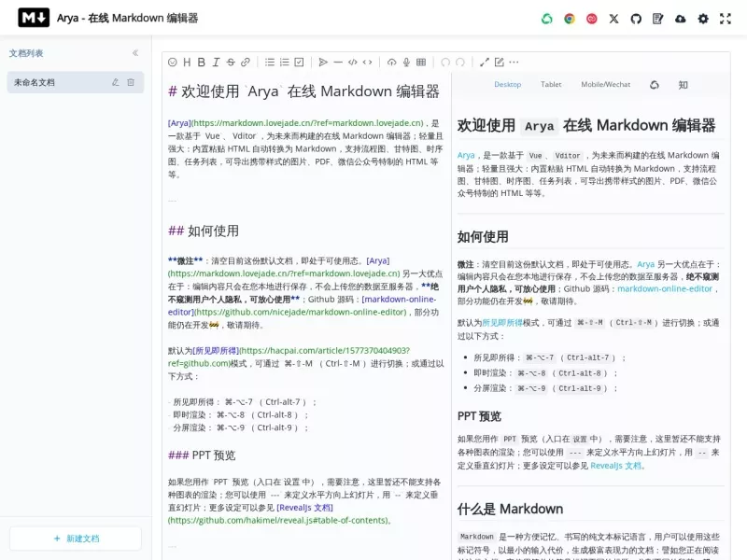Insert a heading with the H button

pyautogui.click(x=187, y=63)
